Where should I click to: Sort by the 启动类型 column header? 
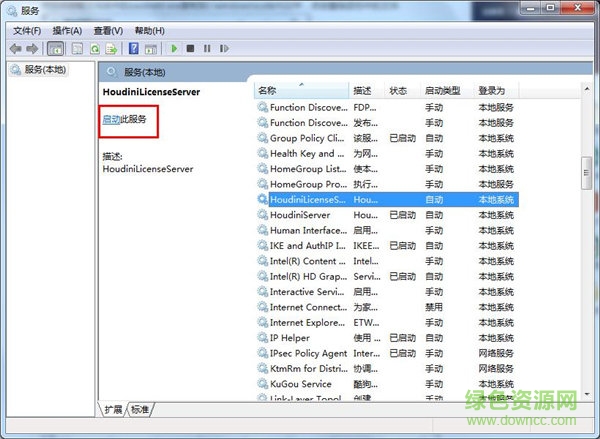coord(446,90)
